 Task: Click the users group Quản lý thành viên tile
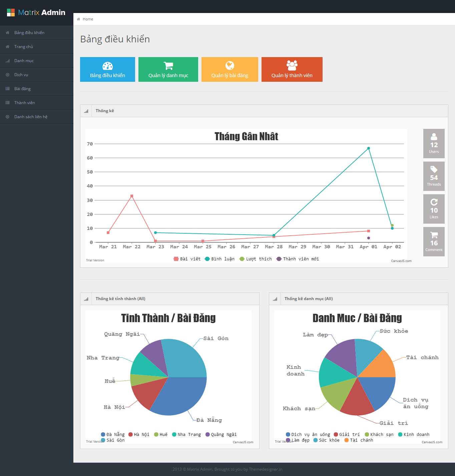[x=292, y=69]
